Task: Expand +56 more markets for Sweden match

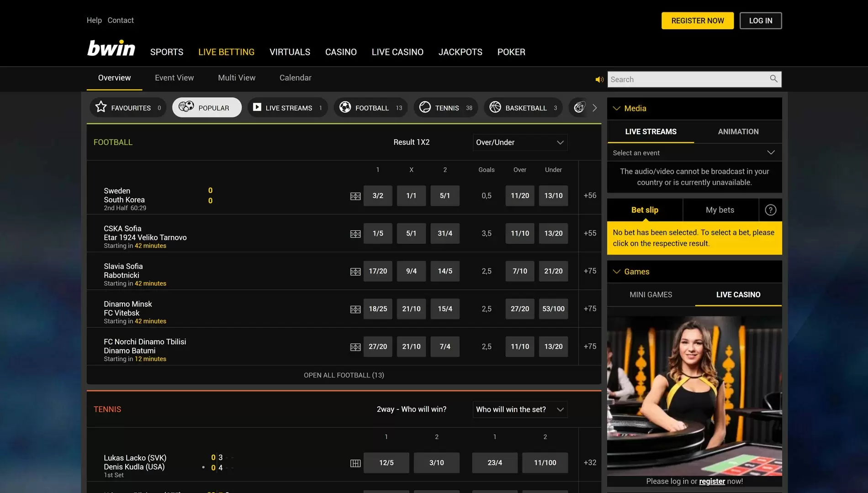Action: coord(590,195)
